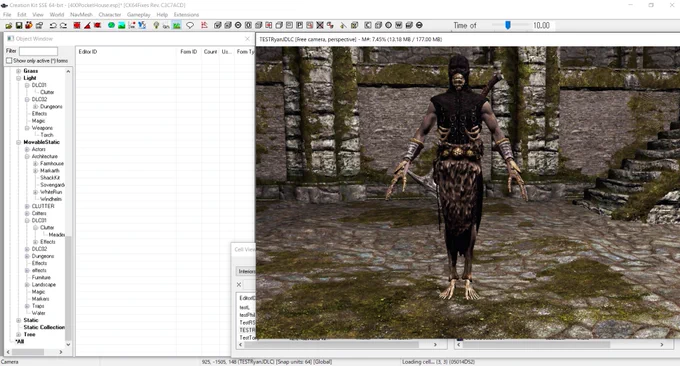This screenshot has height=366, width=680.
Task: Expand the CLUTTER tree node
Action: point(27,206)
